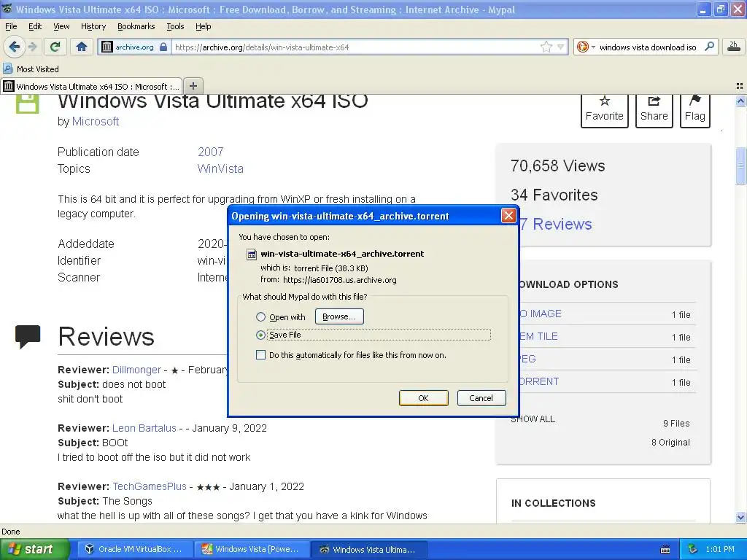Open the Edit menu

pyautogui.click(x=35, y=26)
